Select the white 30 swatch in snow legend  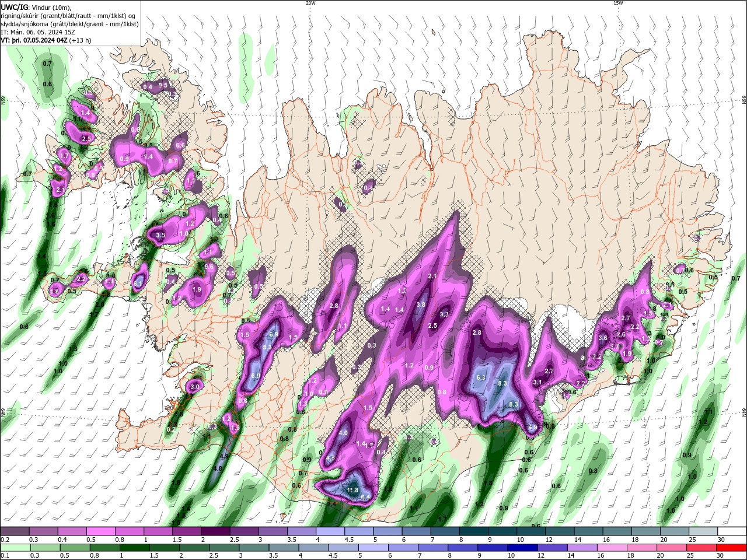pyautogui.click(x=732, y=531)
